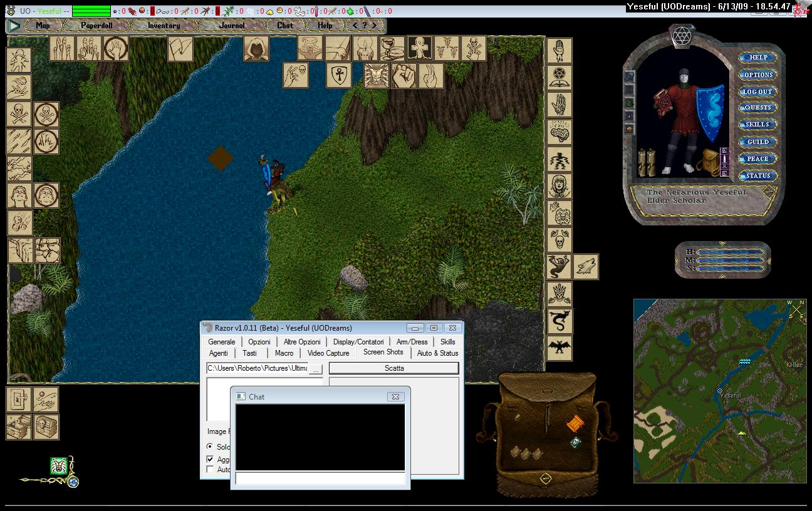Viewport: 812px width, 511px height.
Task: Click the hooded figure skill icon
Action: tap(256, 48)
